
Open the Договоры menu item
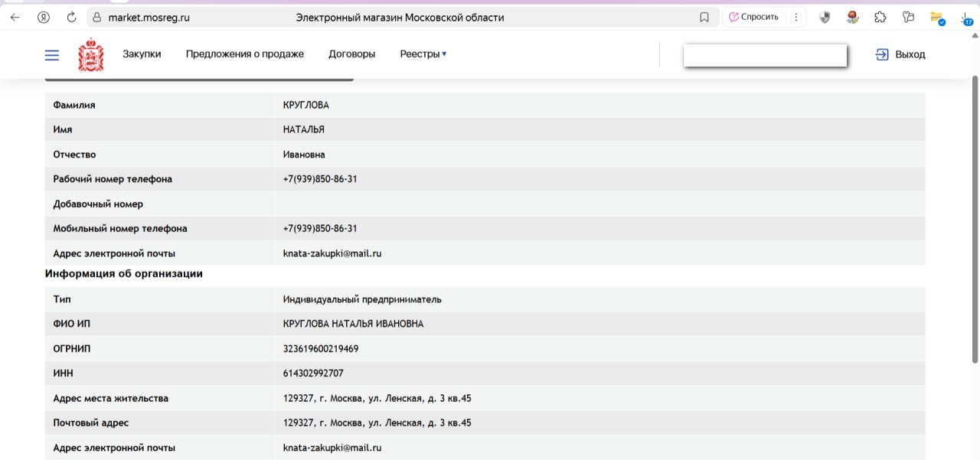[352, 54]
